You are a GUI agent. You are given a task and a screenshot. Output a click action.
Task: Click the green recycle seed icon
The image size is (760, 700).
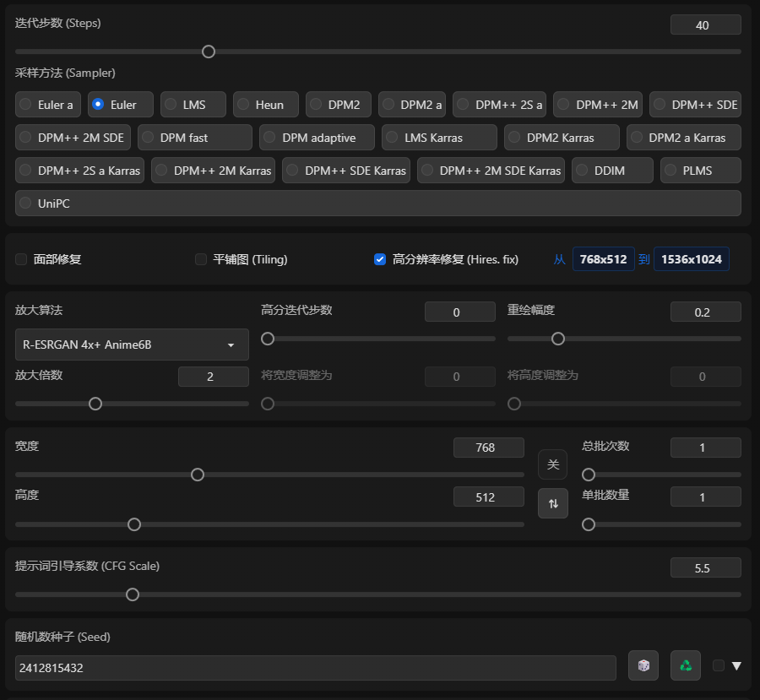(x=686, y=665)
